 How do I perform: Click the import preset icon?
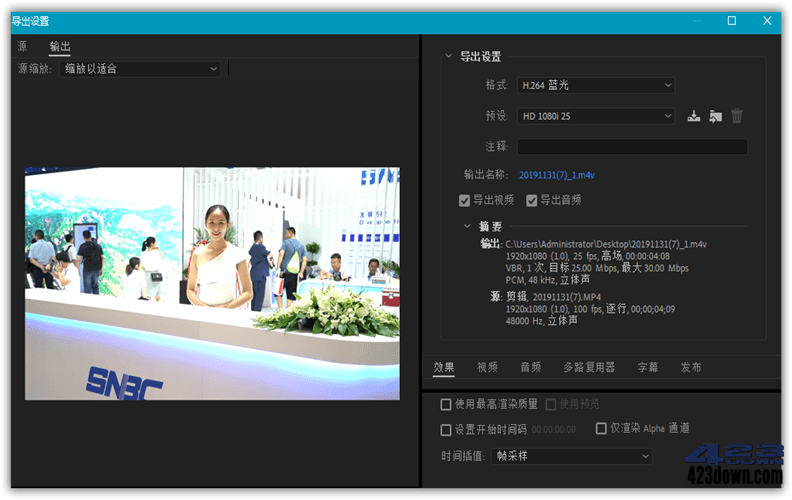point(715,116)
